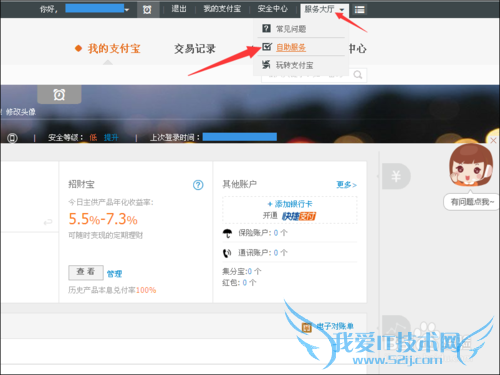Open 我的支付宝 in top bar

(x=222, y=9)
